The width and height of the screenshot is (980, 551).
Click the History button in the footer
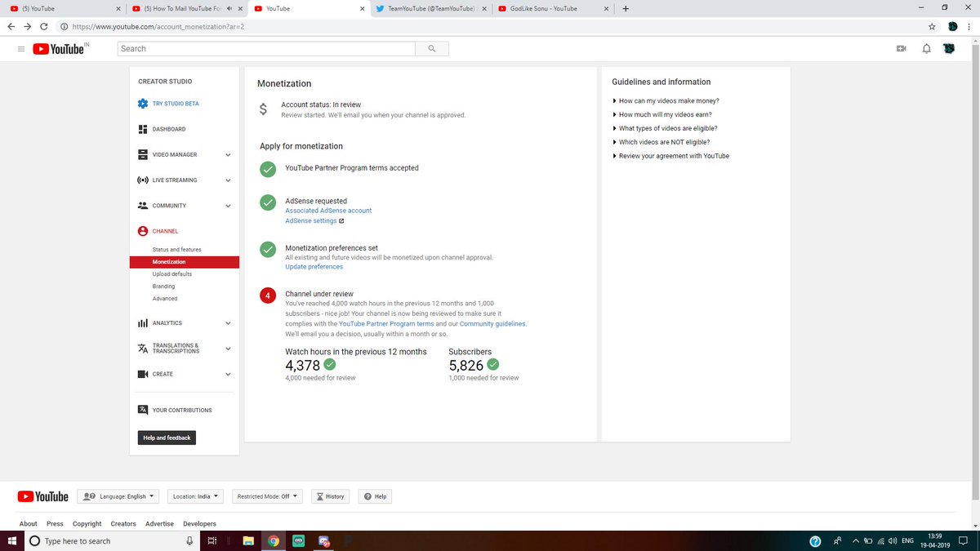coord(330,496)
